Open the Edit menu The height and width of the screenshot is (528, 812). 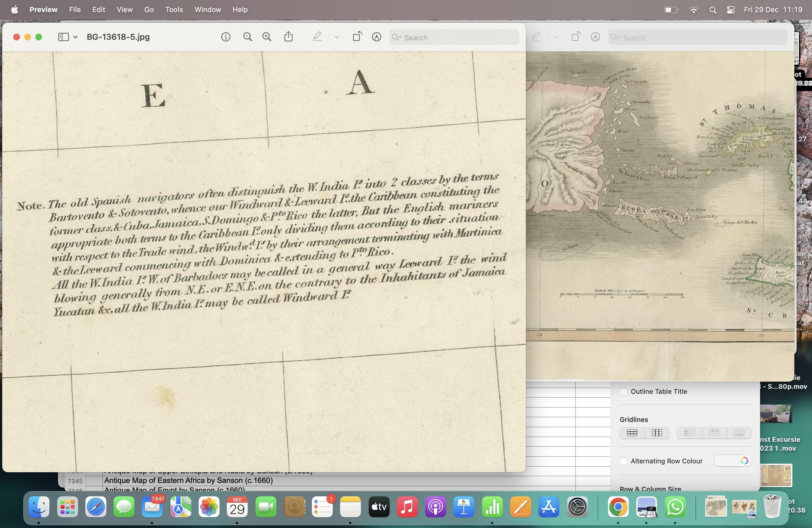[99, 10]
